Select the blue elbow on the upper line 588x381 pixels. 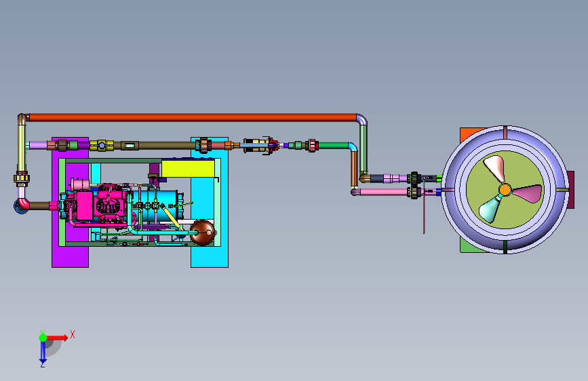click(353, 146)
